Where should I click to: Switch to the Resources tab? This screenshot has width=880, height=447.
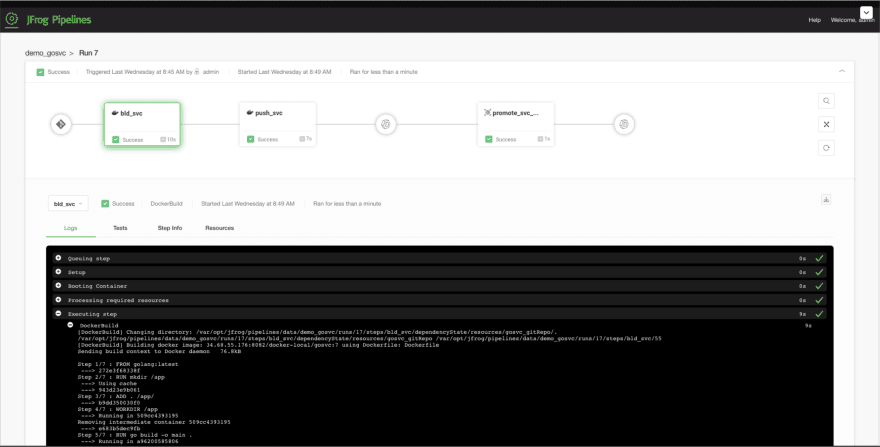click(x=219, y=228)
